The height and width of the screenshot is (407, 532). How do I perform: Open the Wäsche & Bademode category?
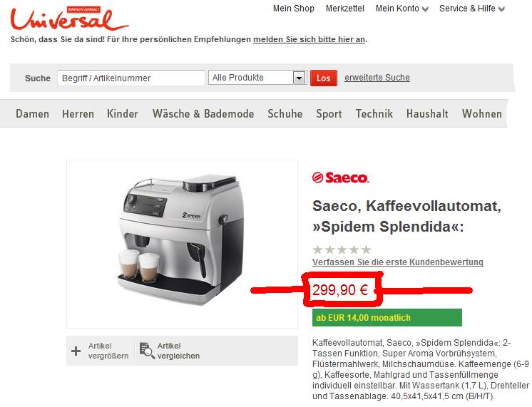pyautogui.click(x=203, y=113)
